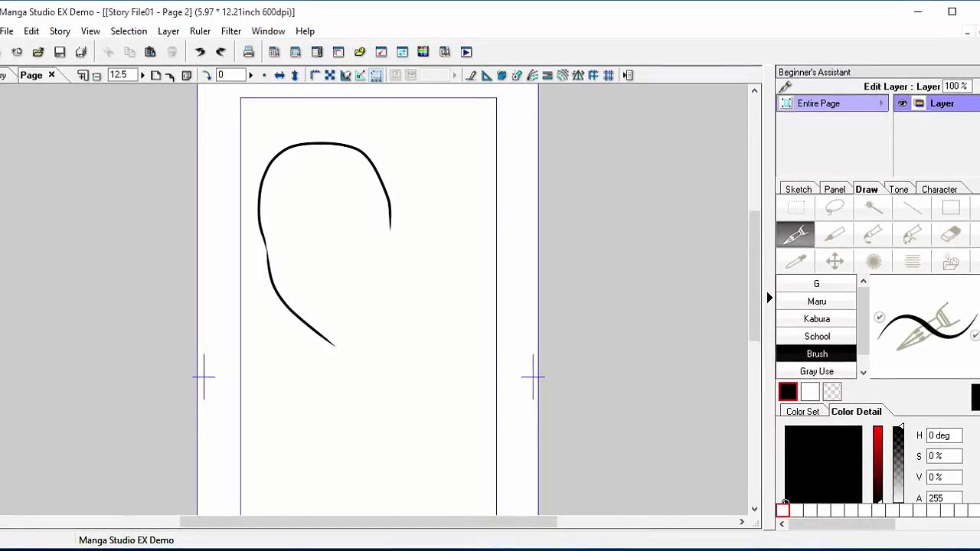Toggle the guide lines snap icon
This screenshot has height=551, width=980.
click(593, 75)
